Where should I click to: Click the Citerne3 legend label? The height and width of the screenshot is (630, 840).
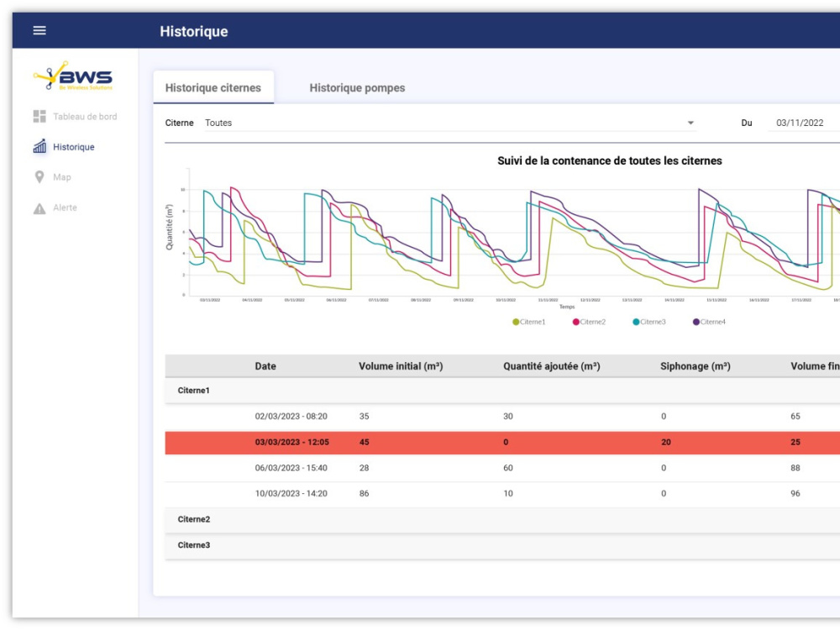coord(653,322)
